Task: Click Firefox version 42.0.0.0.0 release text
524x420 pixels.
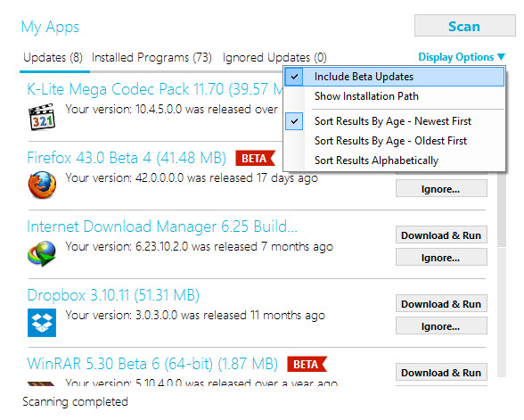Action: [192, 178]
